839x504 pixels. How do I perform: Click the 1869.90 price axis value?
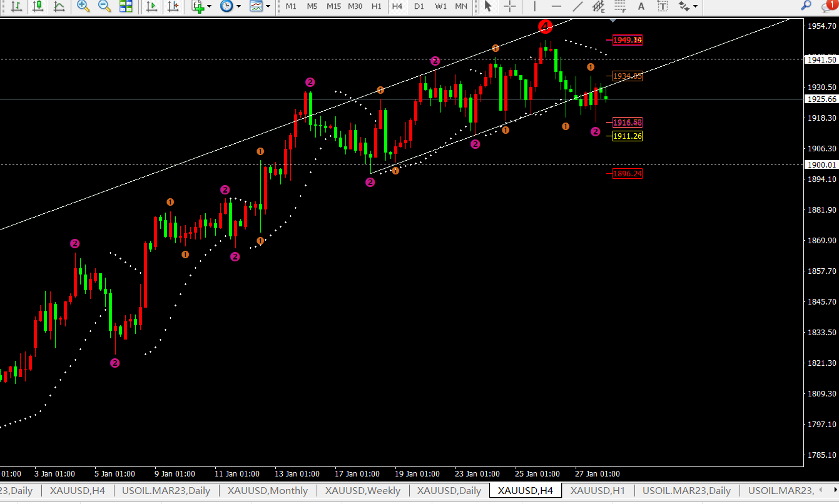[x=822, y=241]
